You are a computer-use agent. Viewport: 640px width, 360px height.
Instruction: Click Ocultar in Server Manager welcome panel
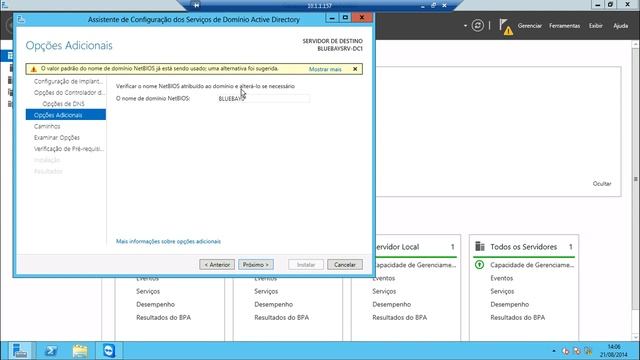602,184
